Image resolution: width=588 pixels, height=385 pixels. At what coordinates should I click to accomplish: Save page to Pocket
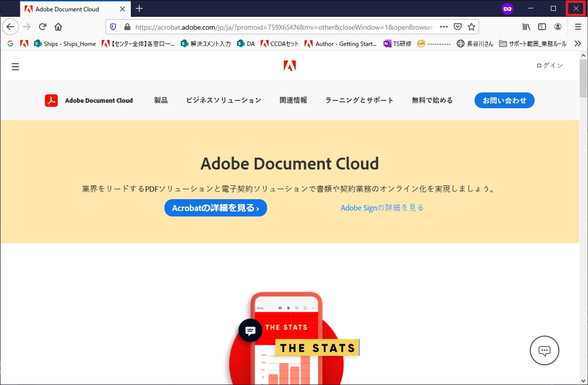[458, 27]
